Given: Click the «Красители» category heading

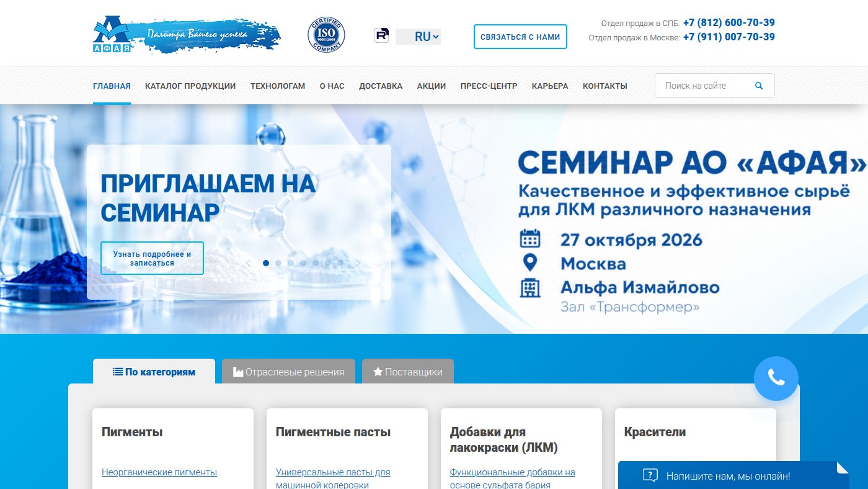Looking at the screenshot, I should point(655,432).
